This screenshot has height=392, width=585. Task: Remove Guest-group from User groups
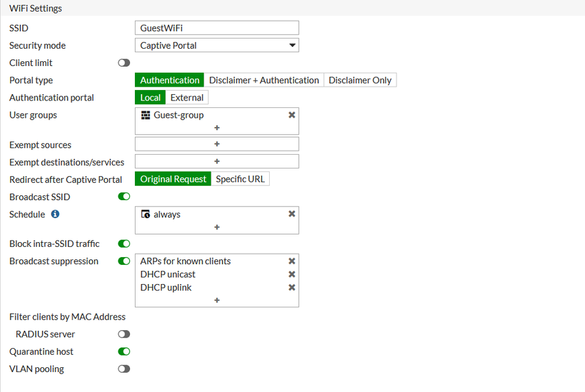point(292,115)
